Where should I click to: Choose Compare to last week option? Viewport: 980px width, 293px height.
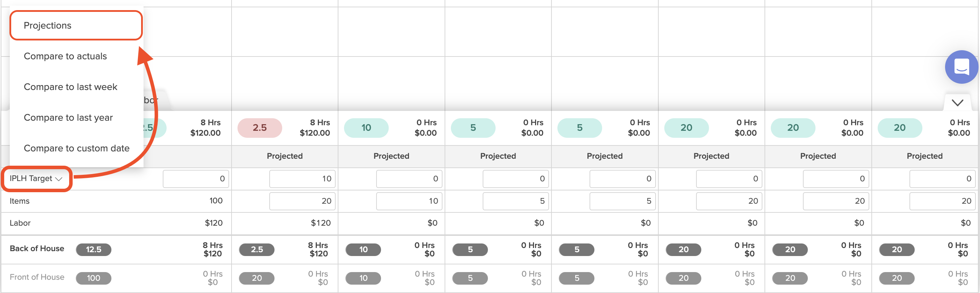(71, 87)
